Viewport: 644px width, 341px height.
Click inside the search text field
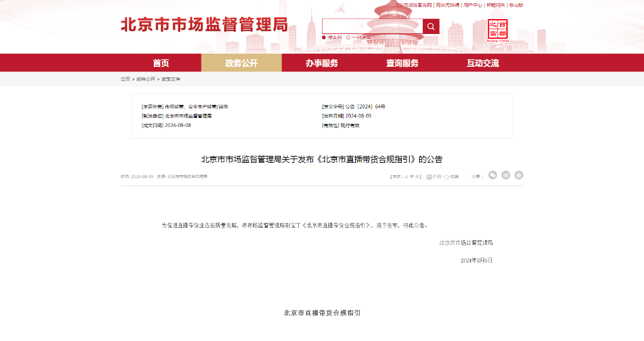click(372, 26)
